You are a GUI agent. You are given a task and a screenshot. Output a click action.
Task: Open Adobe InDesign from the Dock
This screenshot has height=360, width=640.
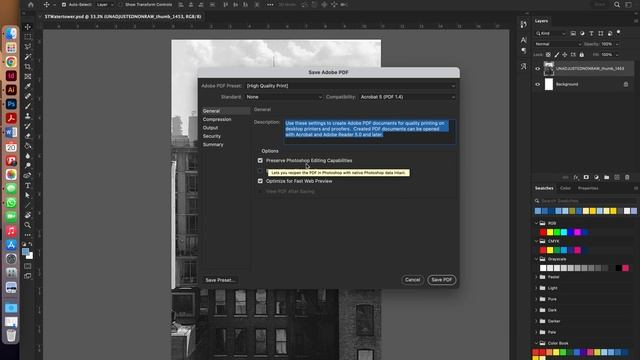point(11,76)
